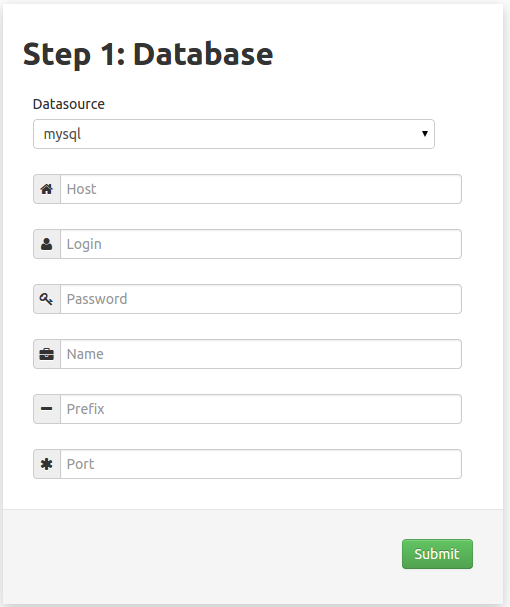Focus the Login input field

(261, 244)
